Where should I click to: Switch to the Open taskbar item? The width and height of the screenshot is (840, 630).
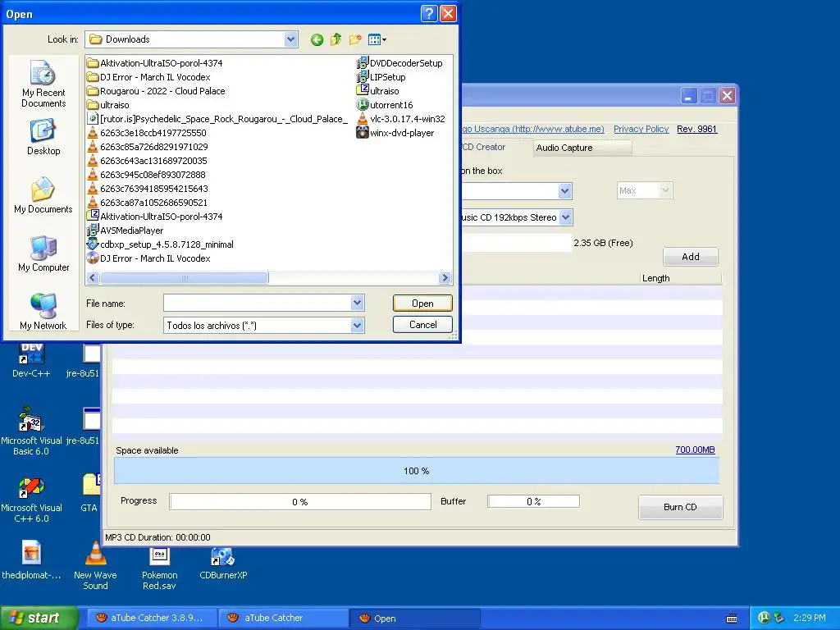(x=414, y=618)
